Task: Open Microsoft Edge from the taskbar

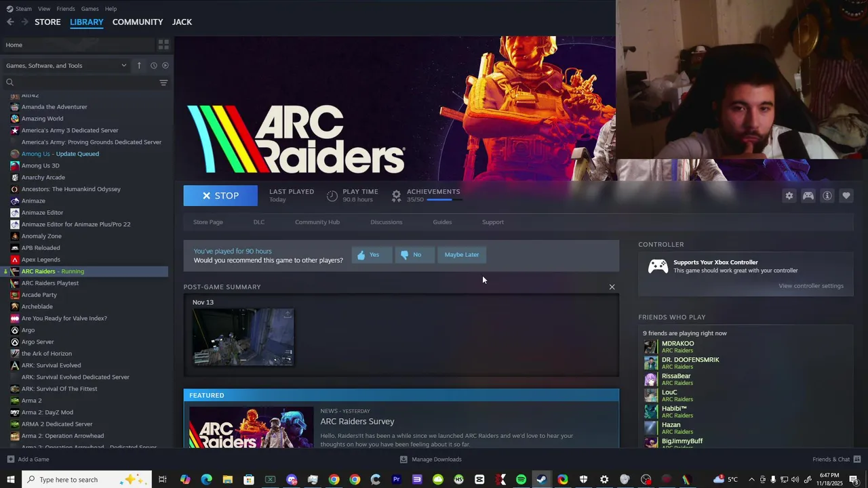Action: coord(206,480)
